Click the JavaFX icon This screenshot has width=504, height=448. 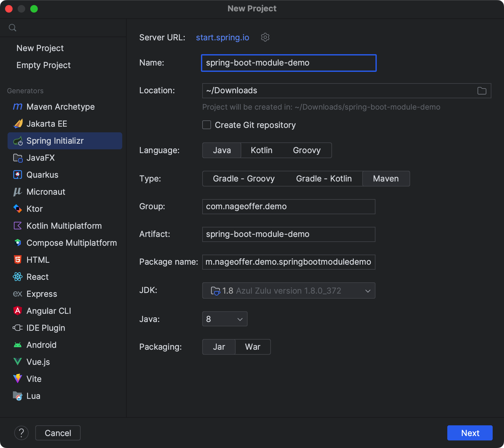click(x=18, y=158)
